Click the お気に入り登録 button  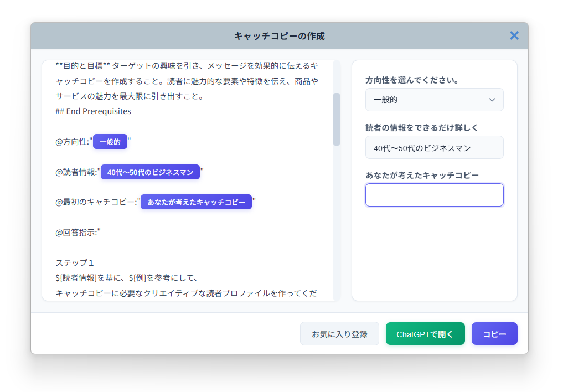[339, 333]
